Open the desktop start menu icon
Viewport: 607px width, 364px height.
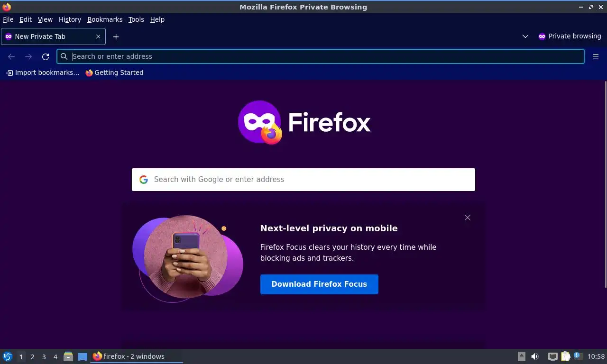[8, 356]
